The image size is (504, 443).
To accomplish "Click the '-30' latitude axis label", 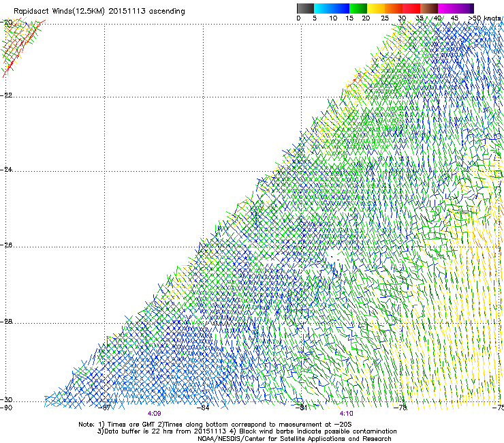I will (6, 399).
